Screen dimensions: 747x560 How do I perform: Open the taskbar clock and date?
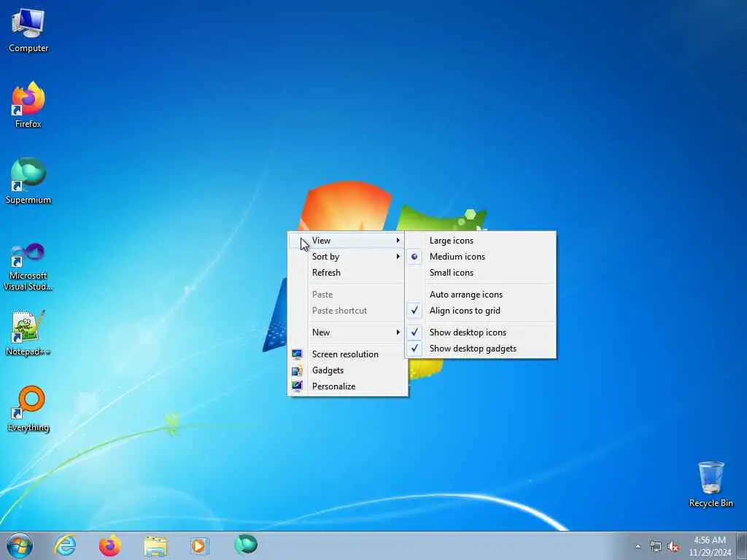[x=710, y=546]
